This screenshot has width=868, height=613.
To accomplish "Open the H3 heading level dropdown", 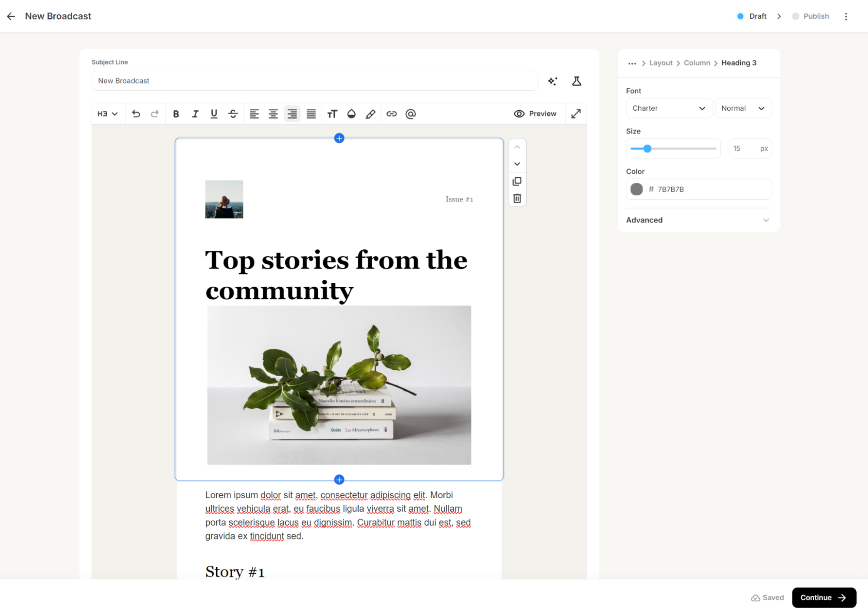I will 107,114.
